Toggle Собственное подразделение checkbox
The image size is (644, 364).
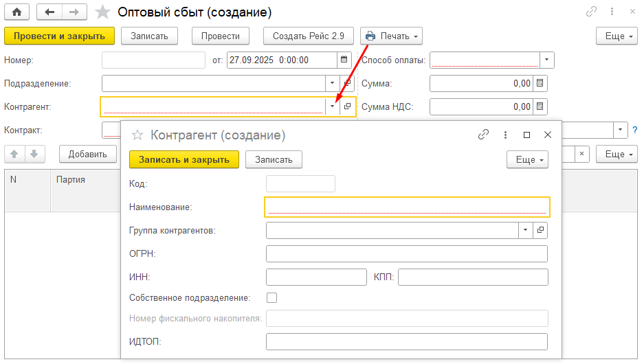pyautogui.click(x=271, y=298)
